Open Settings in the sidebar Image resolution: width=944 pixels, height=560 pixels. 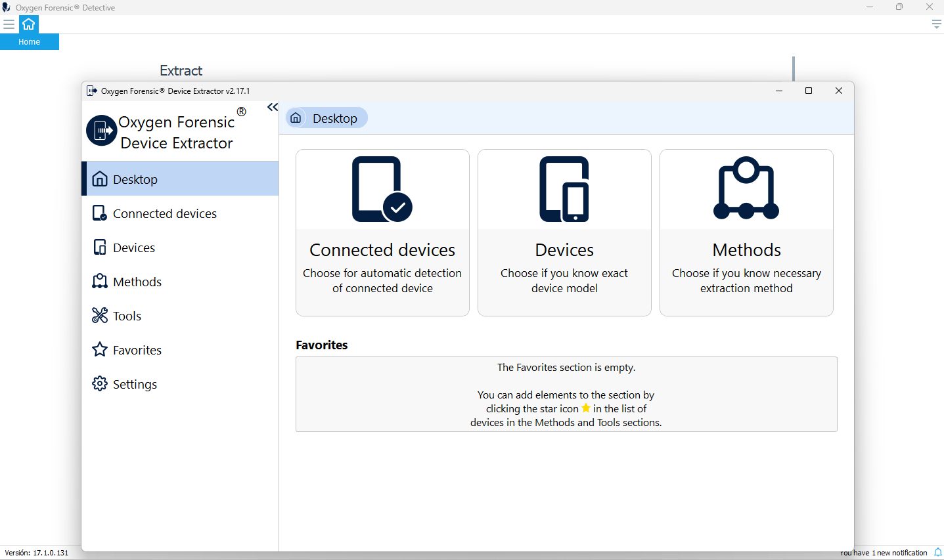pyautogui.click(x=180, y=384)
